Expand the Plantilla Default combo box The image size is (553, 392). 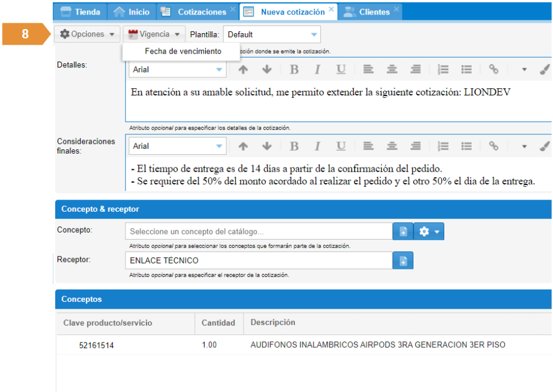point(314,34)
